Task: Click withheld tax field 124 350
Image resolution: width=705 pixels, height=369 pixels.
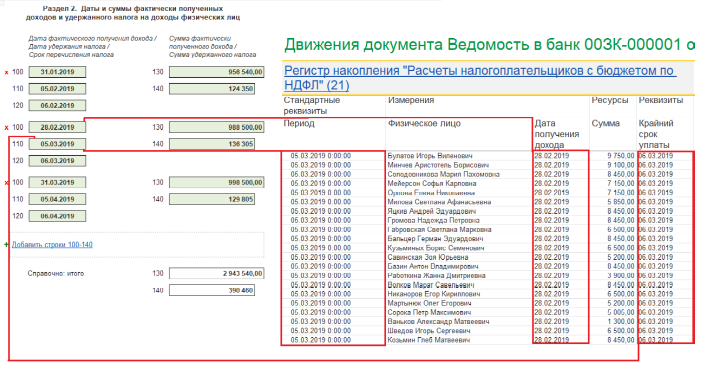Action: tap(212, 89)
